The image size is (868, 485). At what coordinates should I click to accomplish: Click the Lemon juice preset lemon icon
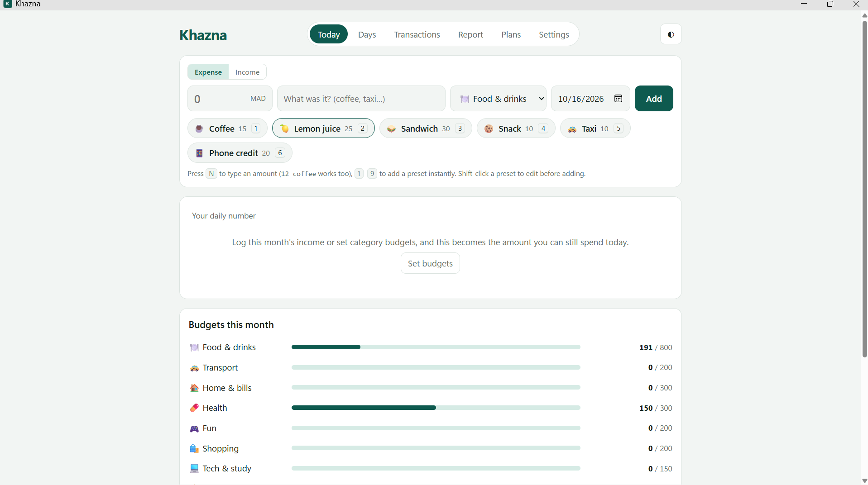284,129
